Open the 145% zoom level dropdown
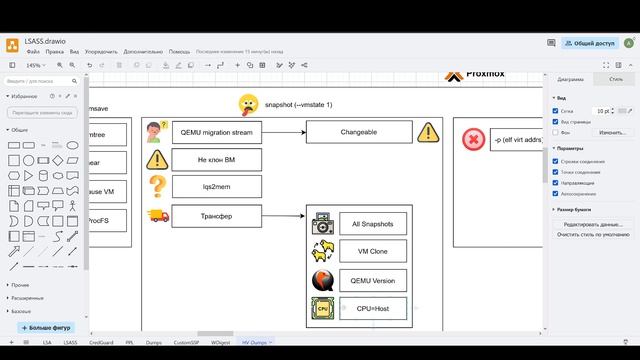 click(36, 65)
